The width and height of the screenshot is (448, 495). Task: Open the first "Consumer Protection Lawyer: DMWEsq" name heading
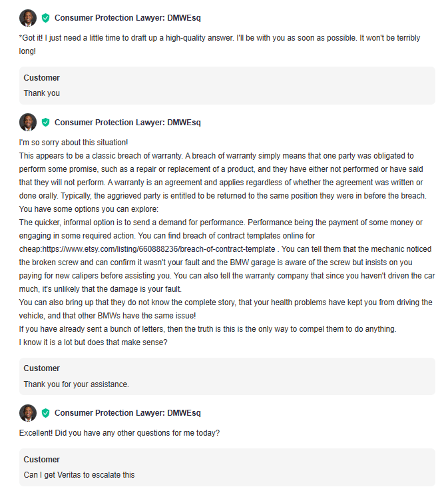pos(127,18)
